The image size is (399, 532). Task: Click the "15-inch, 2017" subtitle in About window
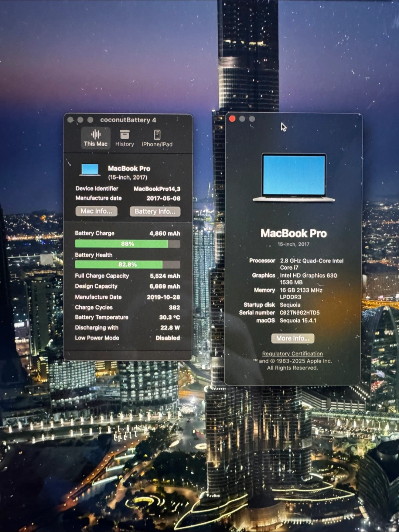click(294, 244)
